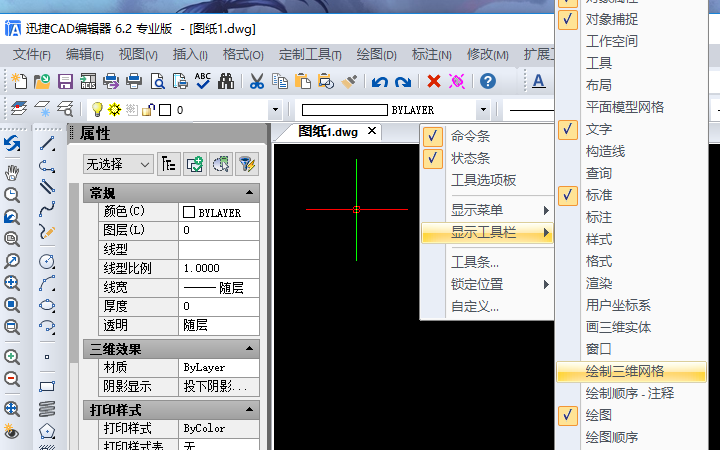Select the Ellipse drawing tool
Image resolution: width=720 pixels, height=450 pixels.
click(x=47, y=305)
